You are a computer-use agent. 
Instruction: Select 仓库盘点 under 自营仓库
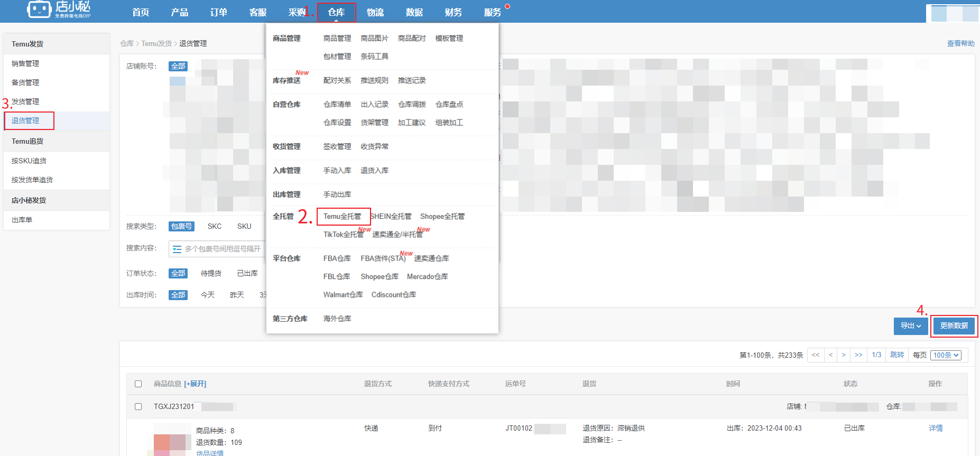coord(449,105)
